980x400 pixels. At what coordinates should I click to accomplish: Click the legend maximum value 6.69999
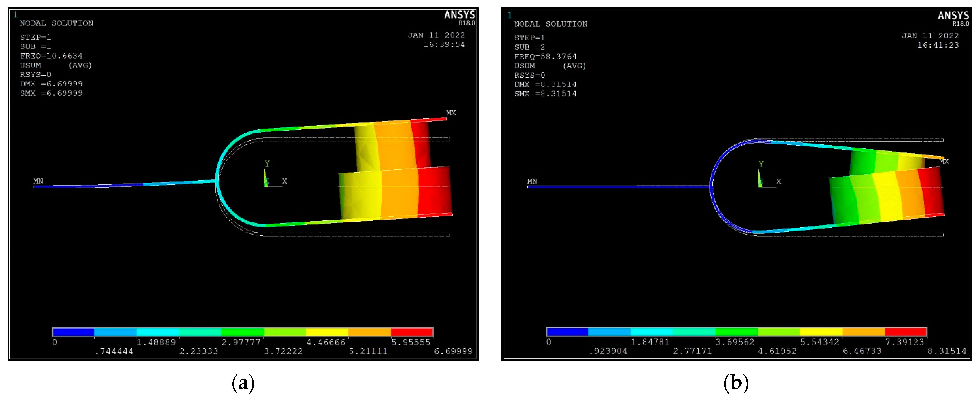(453, 351)
